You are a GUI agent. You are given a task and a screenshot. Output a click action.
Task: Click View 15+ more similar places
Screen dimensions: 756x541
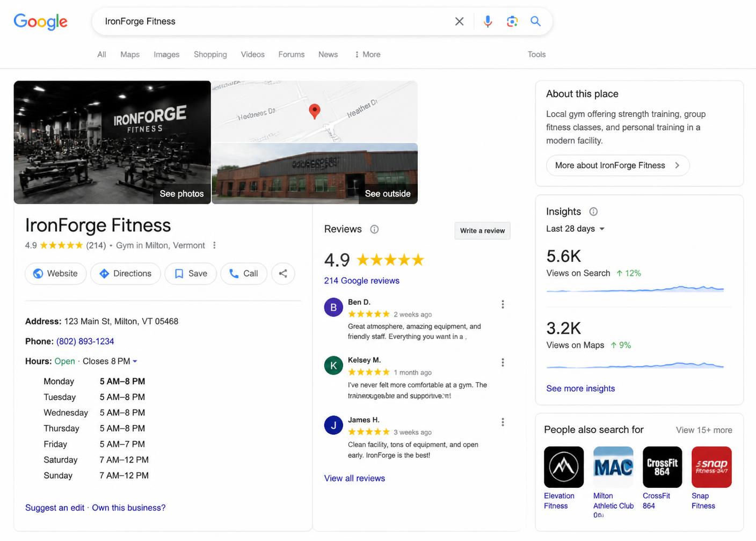704,430
